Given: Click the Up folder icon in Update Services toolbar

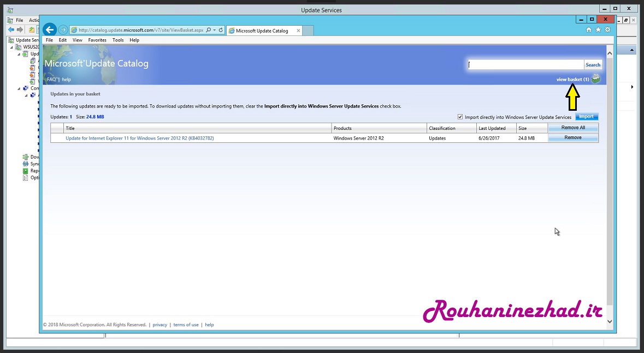Looking at the screenshot, I should click(32, 29).
